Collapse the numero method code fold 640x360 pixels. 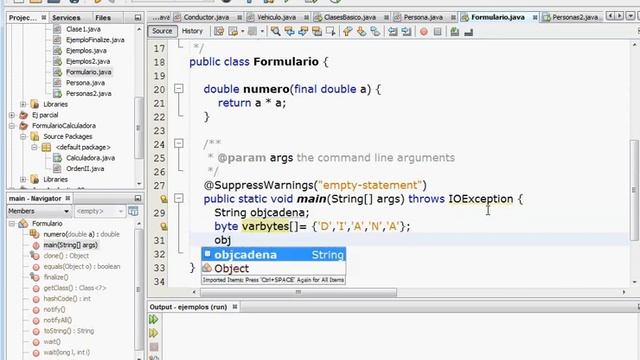[179, 89]
